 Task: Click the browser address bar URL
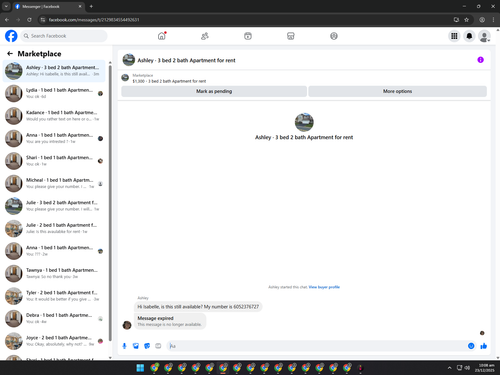[94, 20]
